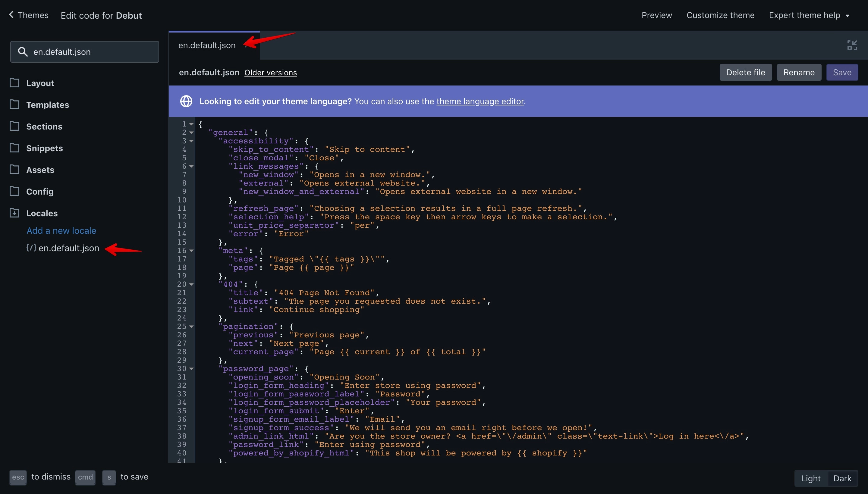Screen dimensions: 868x494
Task: Click the "Close" value on line 5
Action: coord(322,158)
